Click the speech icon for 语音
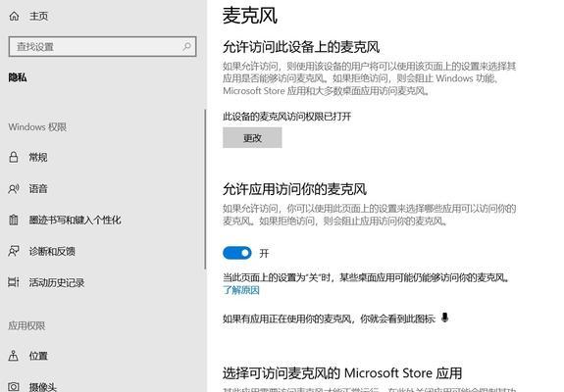Viewport: 564px width, 392px height. (14, 188)
